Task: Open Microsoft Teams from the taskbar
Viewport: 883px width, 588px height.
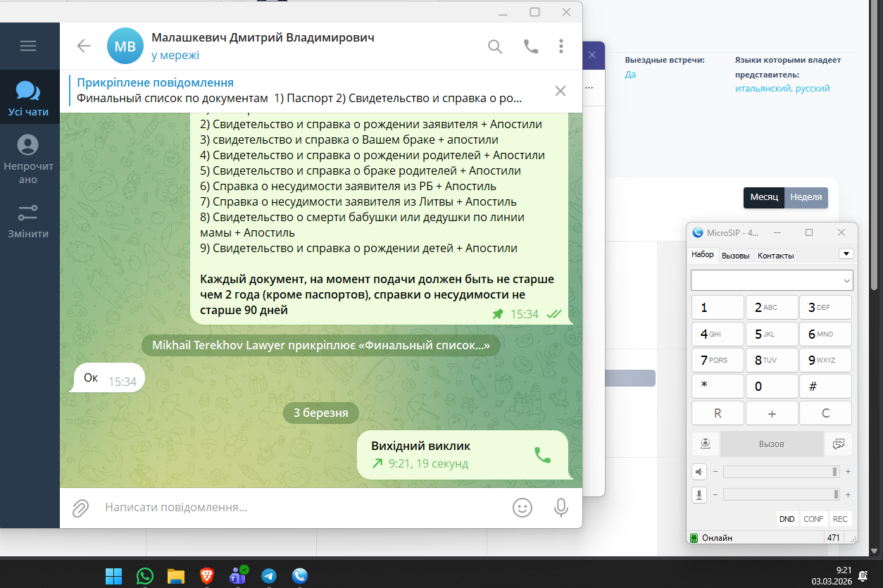Action: pyautogui.click(x=237, y=576)
